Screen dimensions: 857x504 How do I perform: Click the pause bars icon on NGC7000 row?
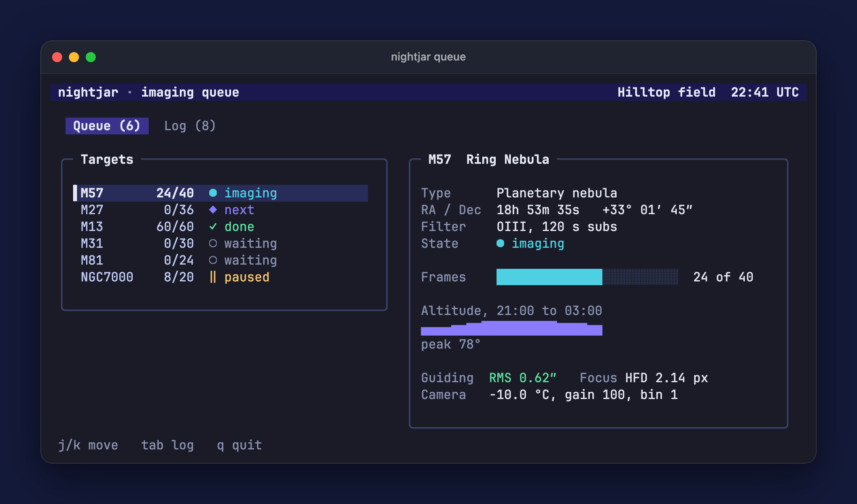(x=213, y=277)
